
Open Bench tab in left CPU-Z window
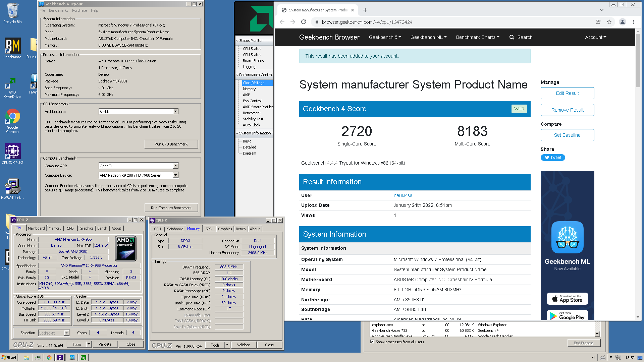[102, 228]
